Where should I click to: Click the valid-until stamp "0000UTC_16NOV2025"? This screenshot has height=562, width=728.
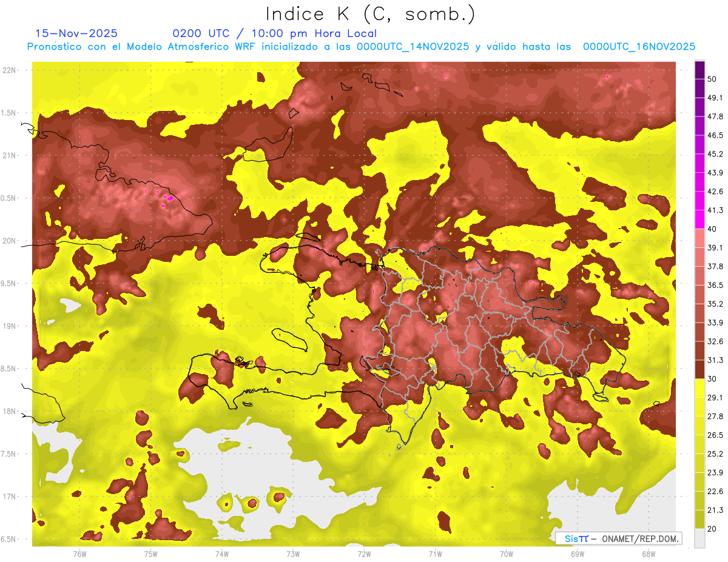(639, 47)
